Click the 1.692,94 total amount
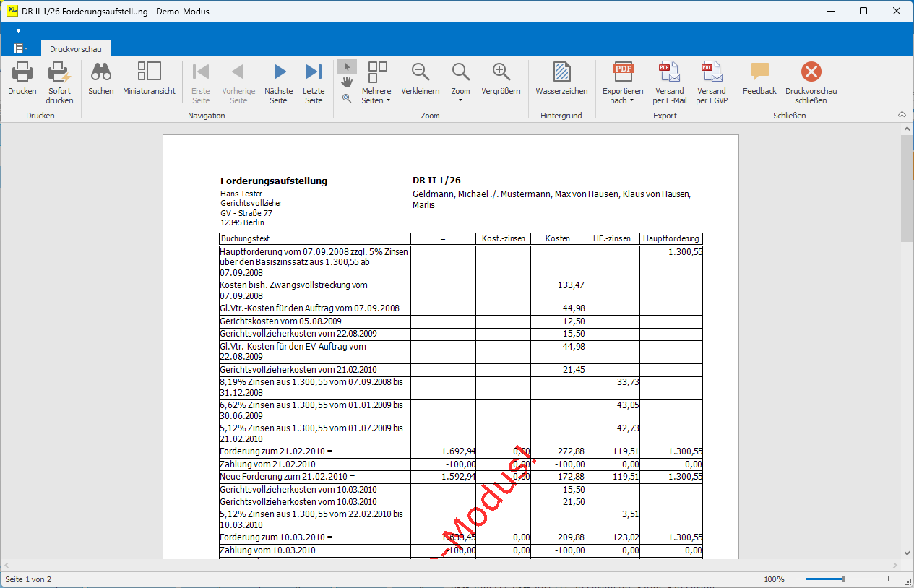Image resolution: width=914 pixels, height=588 pixels. [x=458, y=451]
